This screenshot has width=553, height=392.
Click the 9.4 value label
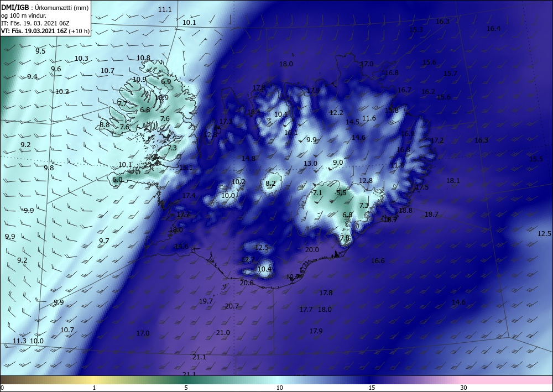[x=32, y=77]
